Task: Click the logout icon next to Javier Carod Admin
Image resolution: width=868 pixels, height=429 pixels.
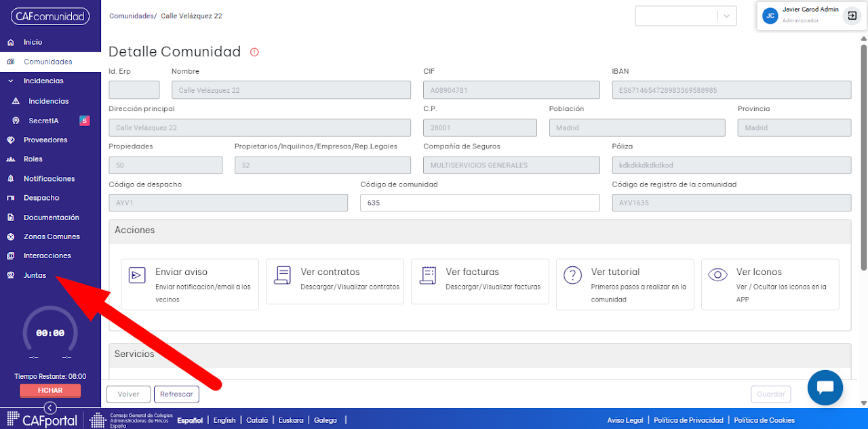Action: 852,16
